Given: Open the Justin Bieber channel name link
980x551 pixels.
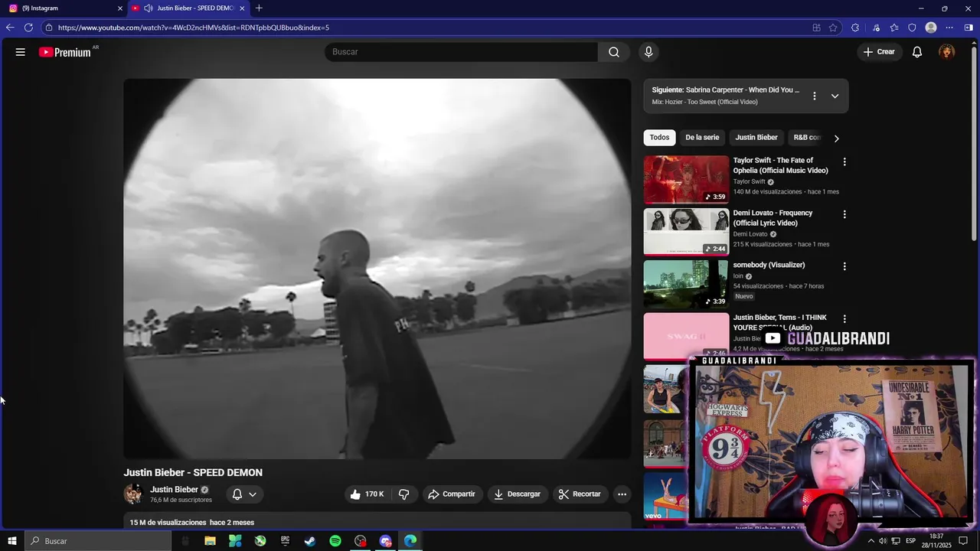Looking at the screenshot, I should point(174,490).
